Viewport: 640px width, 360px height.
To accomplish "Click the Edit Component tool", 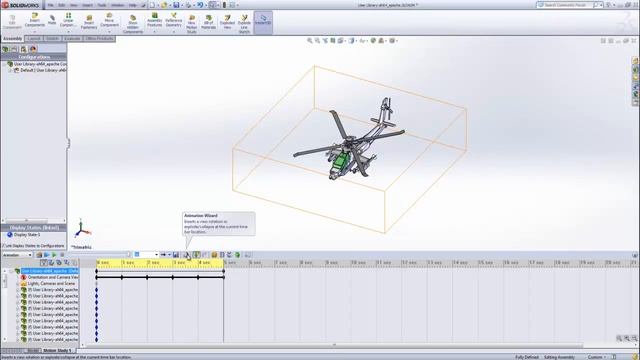I will point(12,22).
